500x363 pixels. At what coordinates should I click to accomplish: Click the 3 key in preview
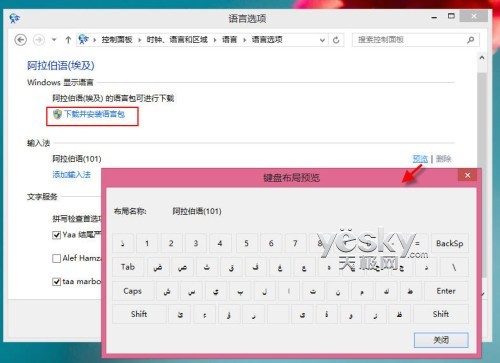[x=196, y=243]
